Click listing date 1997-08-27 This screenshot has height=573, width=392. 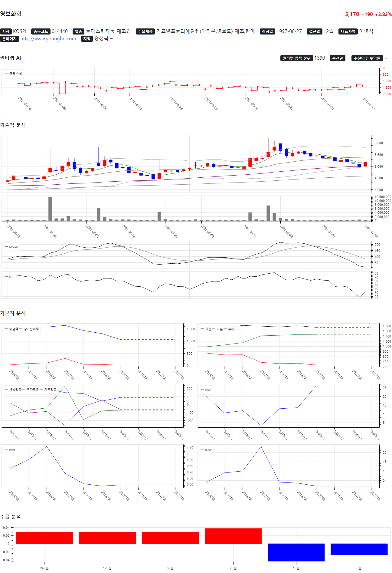pyautogui.click(x=289, y=31)
